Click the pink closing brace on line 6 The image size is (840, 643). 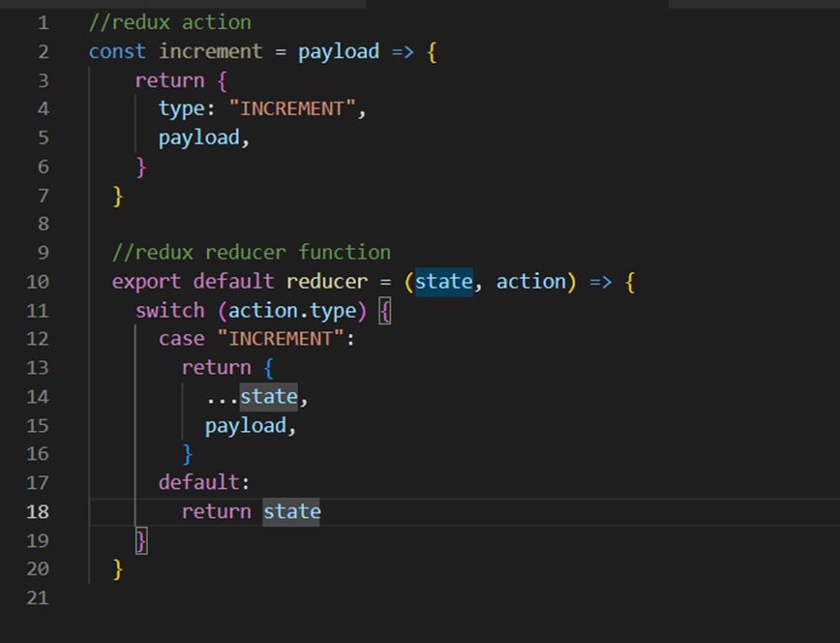(141, 167)
